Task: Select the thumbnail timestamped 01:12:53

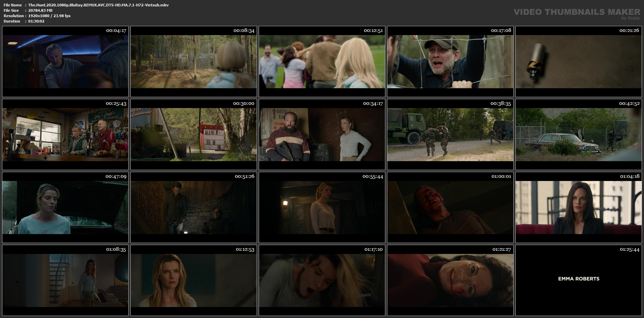Action: click(x=194, y=280)
